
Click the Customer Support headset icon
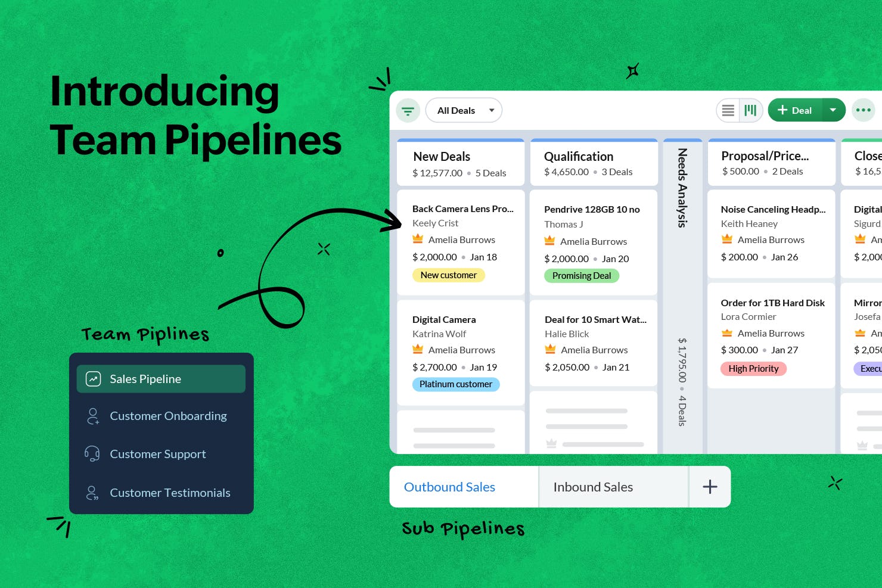click(92, 454)
